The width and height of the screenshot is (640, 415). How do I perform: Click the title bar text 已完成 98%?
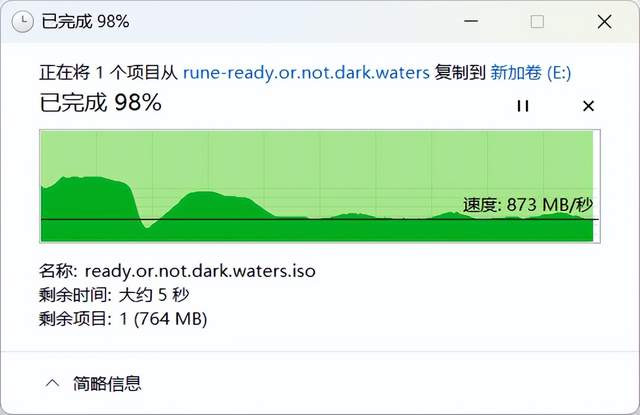(85, 21)
